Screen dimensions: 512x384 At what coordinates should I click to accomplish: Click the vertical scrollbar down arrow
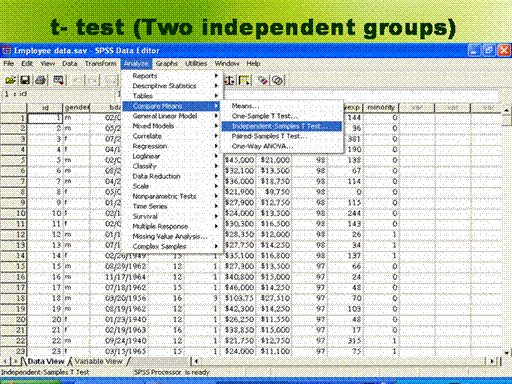coord(507,352)
